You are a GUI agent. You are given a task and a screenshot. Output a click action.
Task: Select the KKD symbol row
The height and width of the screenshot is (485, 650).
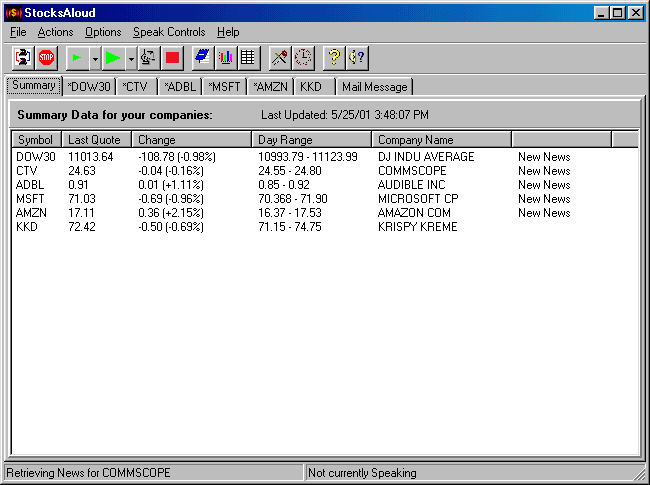point(27,227)
